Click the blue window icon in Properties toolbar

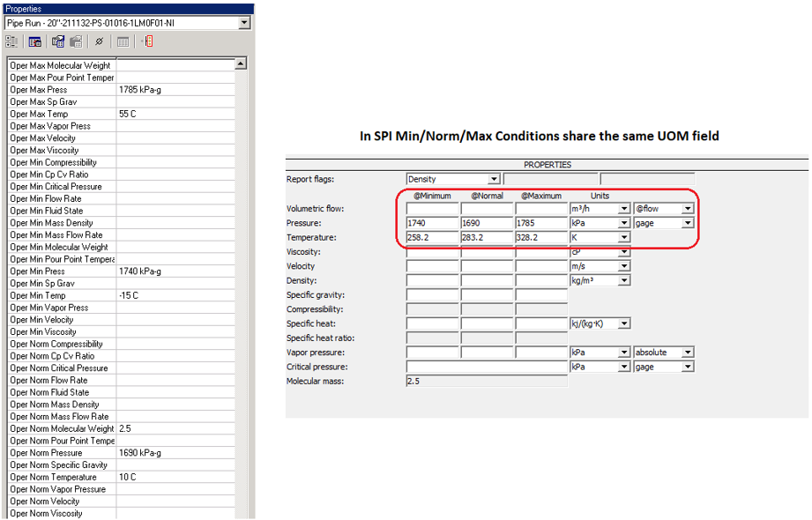(35, 41)
